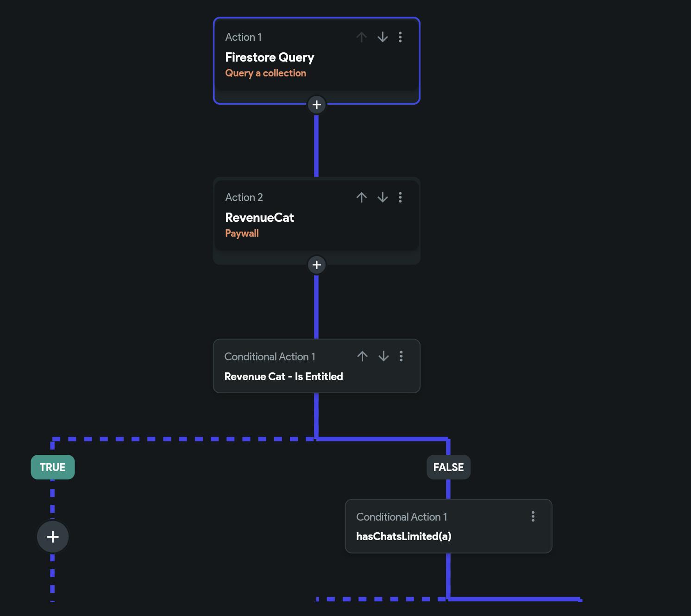
Task: Move Revenue Cat Is Entitled conditional down
Action: [x=383, y=356]
